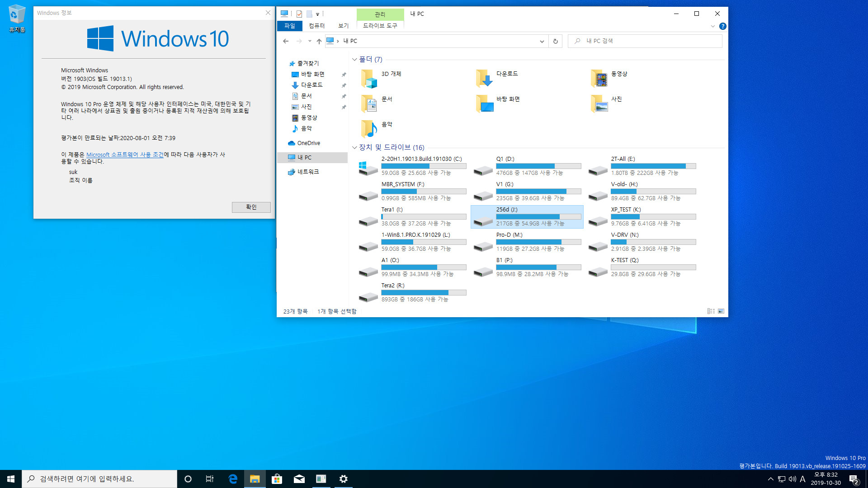The height and width of the screenshot is (488, 868).
Task: Show hidden tray icons chevron
Action: [771, 479]
